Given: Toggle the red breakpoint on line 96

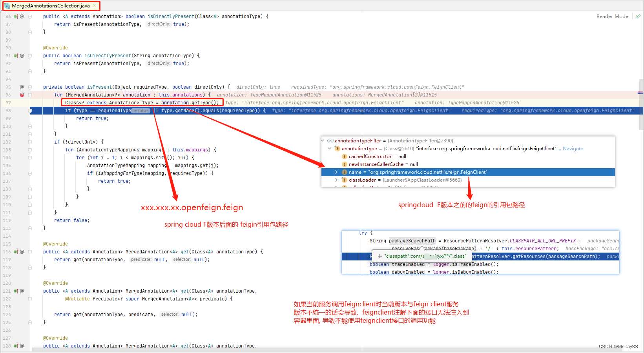Looking at the screenshot, I should coord(22,95).
